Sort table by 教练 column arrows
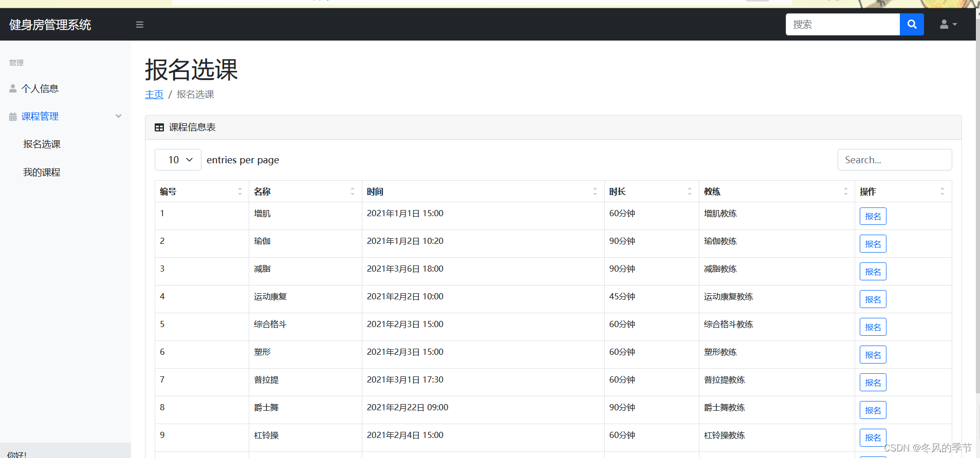This screenshot has height=458, width=980. pyautogui.click(x=846, y=192)
